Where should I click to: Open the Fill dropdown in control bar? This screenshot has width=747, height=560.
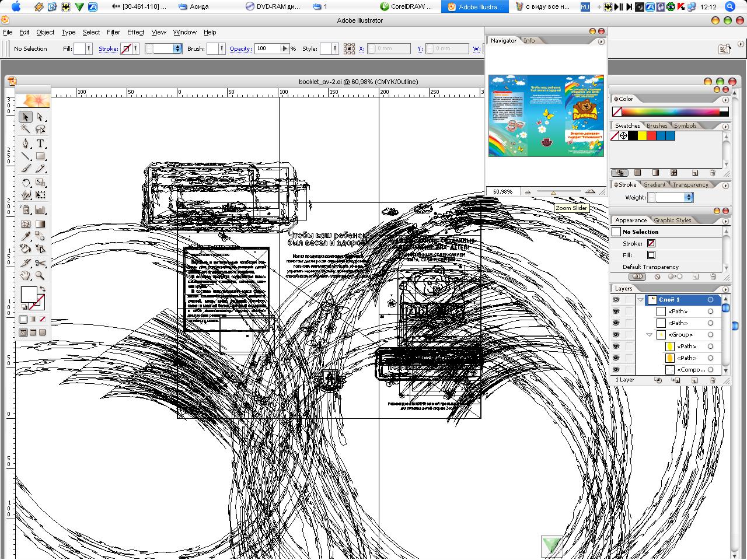[x=89, y=49]
